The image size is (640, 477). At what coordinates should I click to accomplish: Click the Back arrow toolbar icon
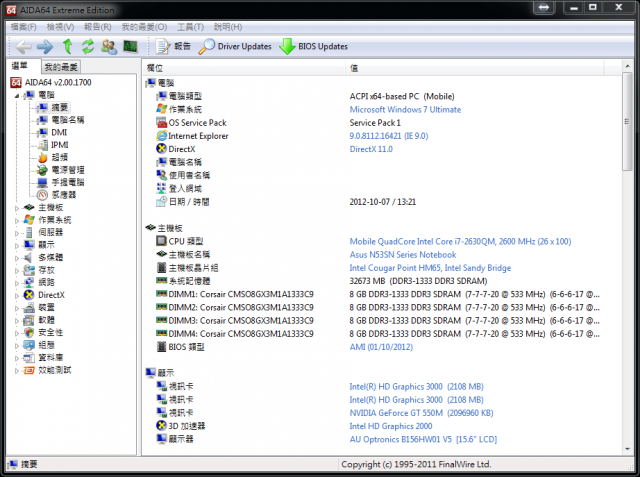point(22,47)
